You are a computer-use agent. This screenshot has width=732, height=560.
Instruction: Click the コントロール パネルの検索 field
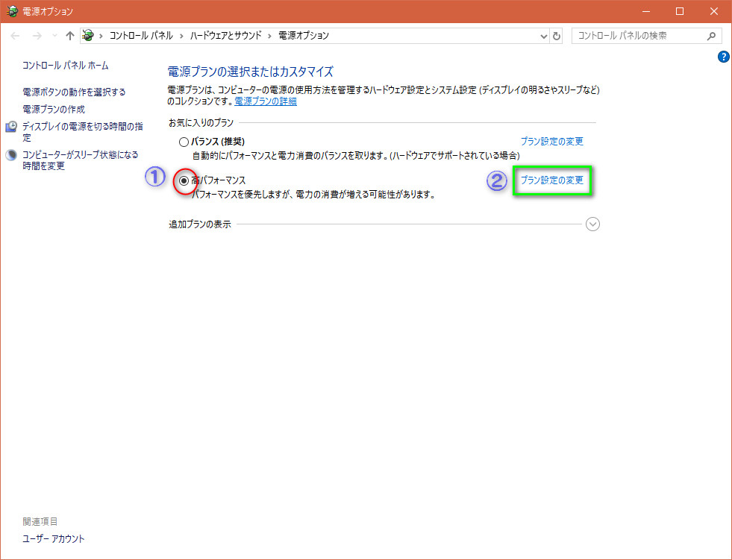coord(638,36)
